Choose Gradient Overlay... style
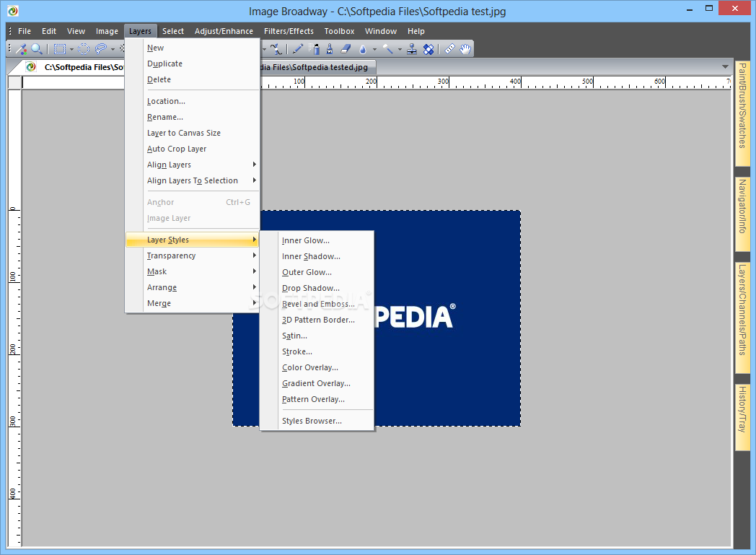 pyautogui.click(x=317, y=384)
